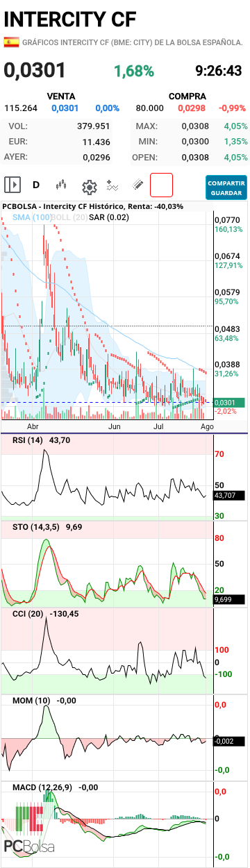Click the MIN value 0,0300
This screenshot has width=250, height=868.
pyautogui.click(x=194, y=142)
